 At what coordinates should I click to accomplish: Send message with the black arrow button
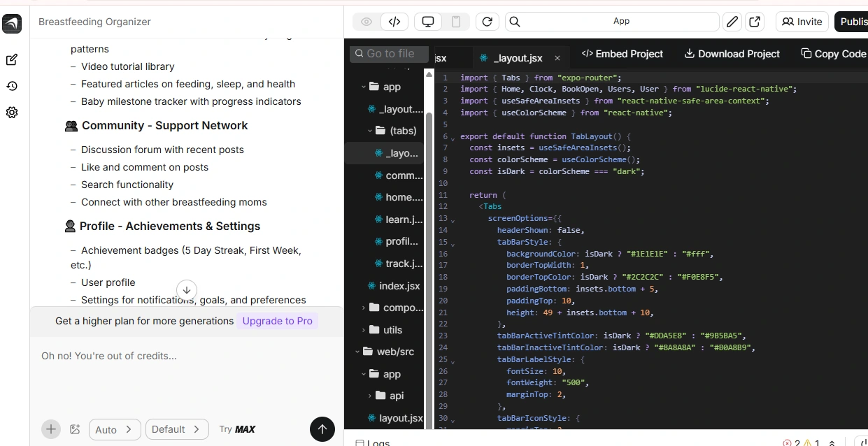coord(322,429)
